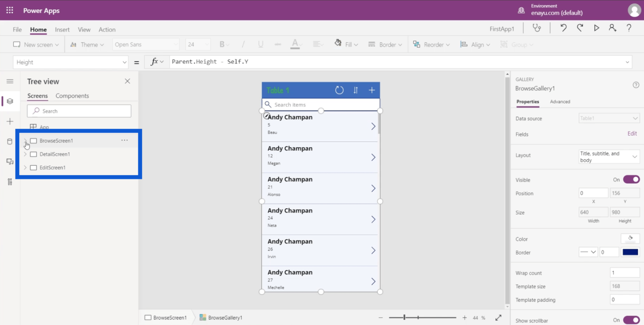This screenshot has height=325, width=644.
Task: Open the Data source Table1 dropdown
Action: pos(609,118)
